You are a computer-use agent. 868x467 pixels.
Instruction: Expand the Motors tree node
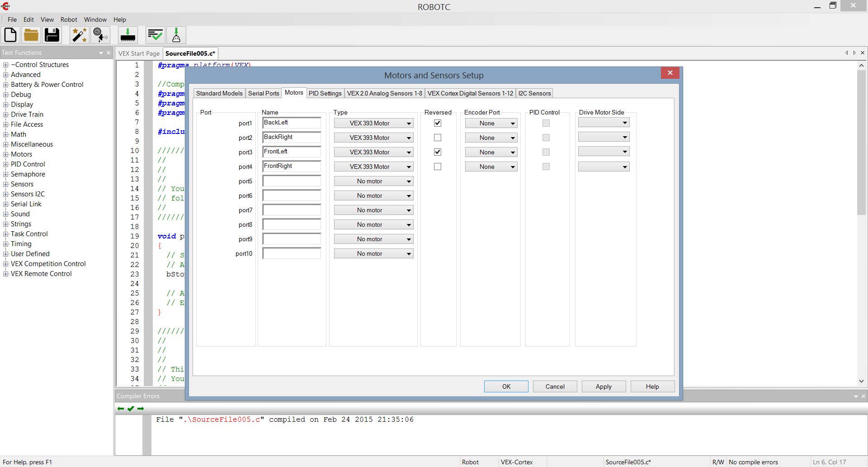(x=6, y=154)
